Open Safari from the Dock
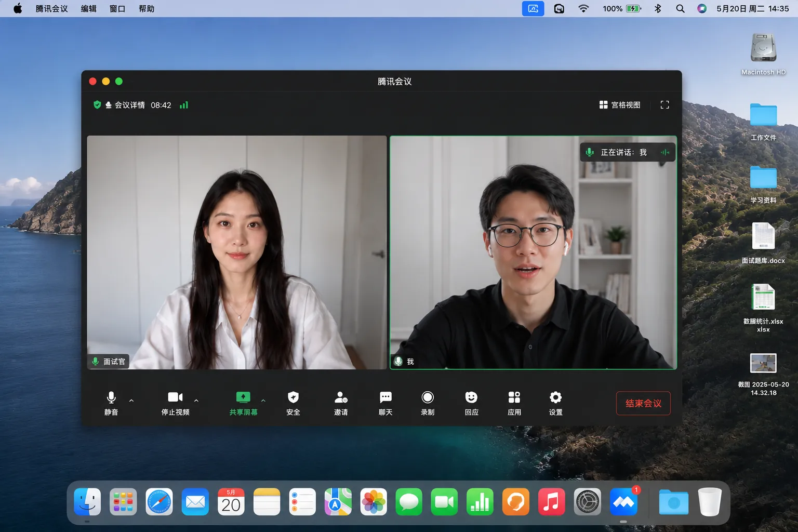 pos(159,502)
